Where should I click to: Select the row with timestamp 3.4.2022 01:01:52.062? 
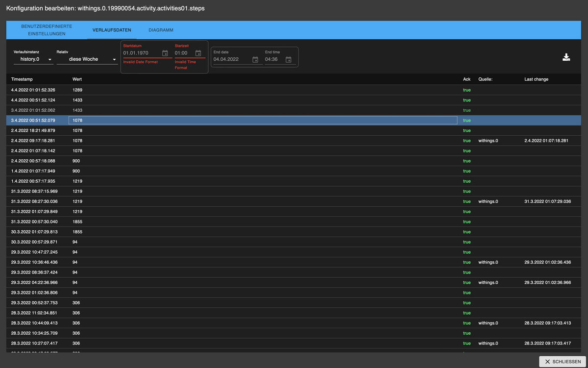tap(294, 110)
